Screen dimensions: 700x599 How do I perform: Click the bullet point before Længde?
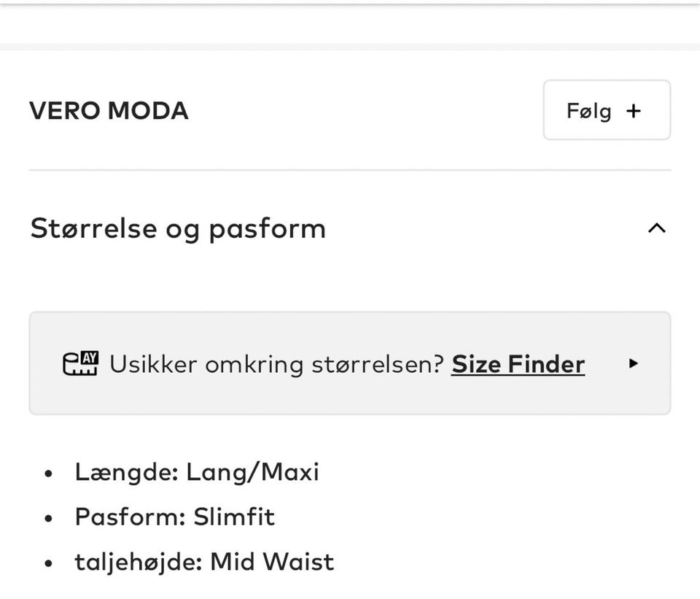coord(49,474)
